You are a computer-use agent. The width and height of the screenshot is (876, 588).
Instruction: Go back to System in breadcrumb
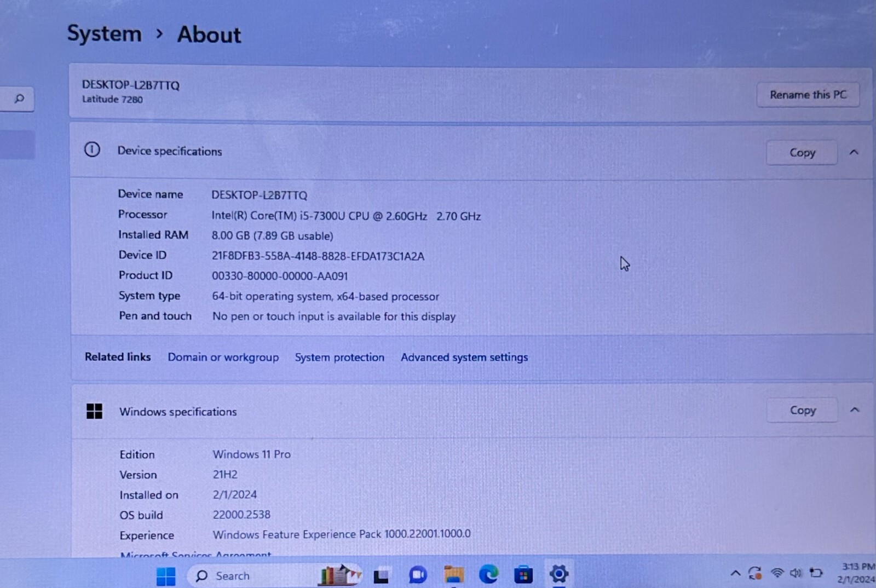click(x=104, y=34)
